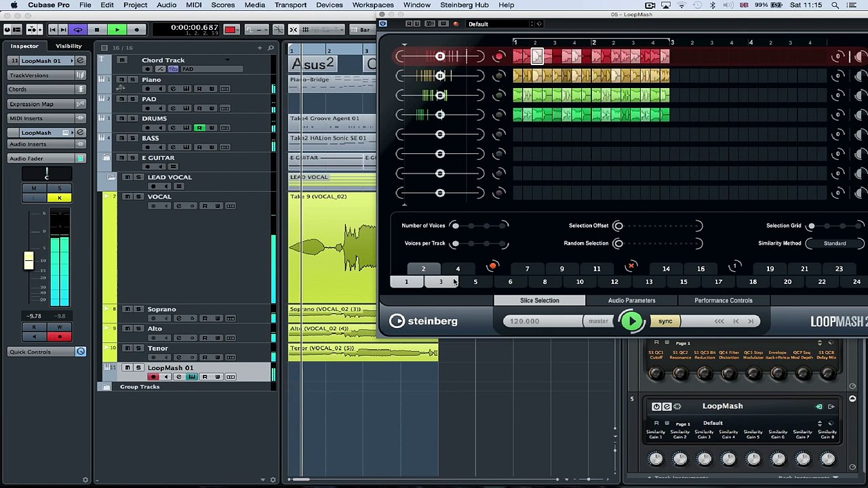This screenshot has width=868, height=488.
Task: Expand the Chords Inspector section
Action: pyautogui.click(x=47, y=89)
